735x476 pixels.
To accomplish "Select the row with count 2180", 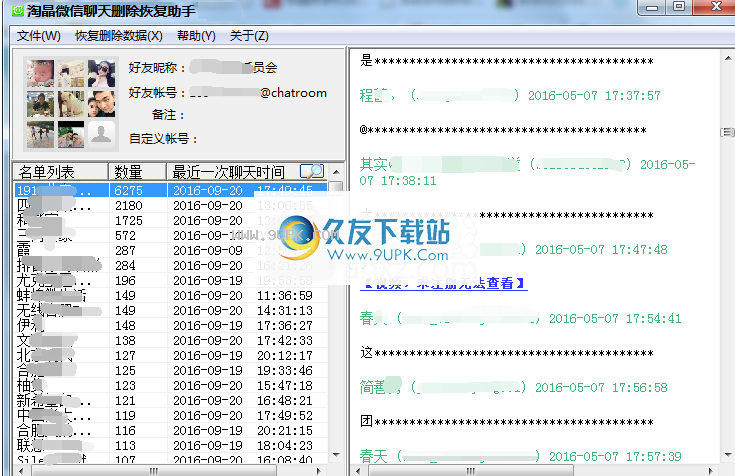I will coord(171,205).
